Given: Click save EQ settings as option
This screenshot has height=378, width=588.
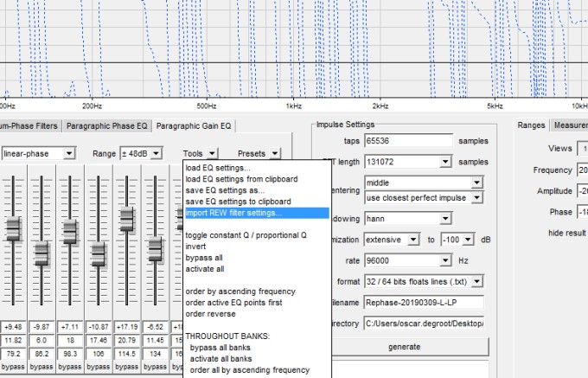Looking at the screenshot, I should pyautogui.click(x=225, y=190).
